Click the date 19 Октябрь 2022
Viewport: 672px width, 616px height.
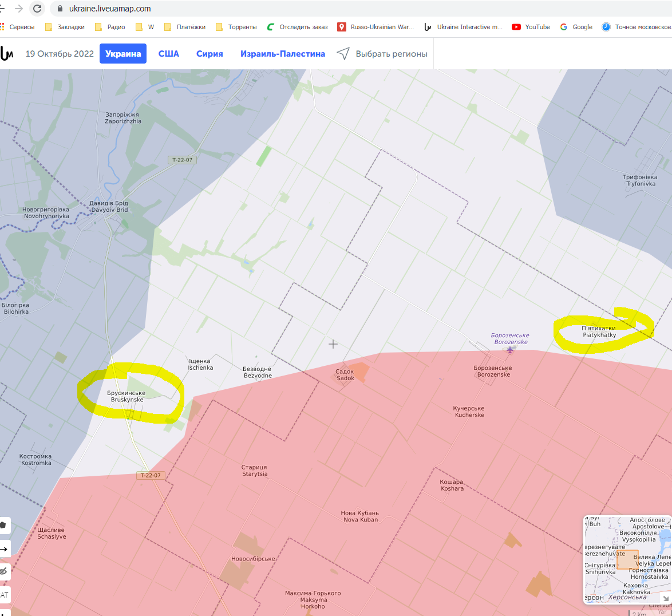click(60, 54)
